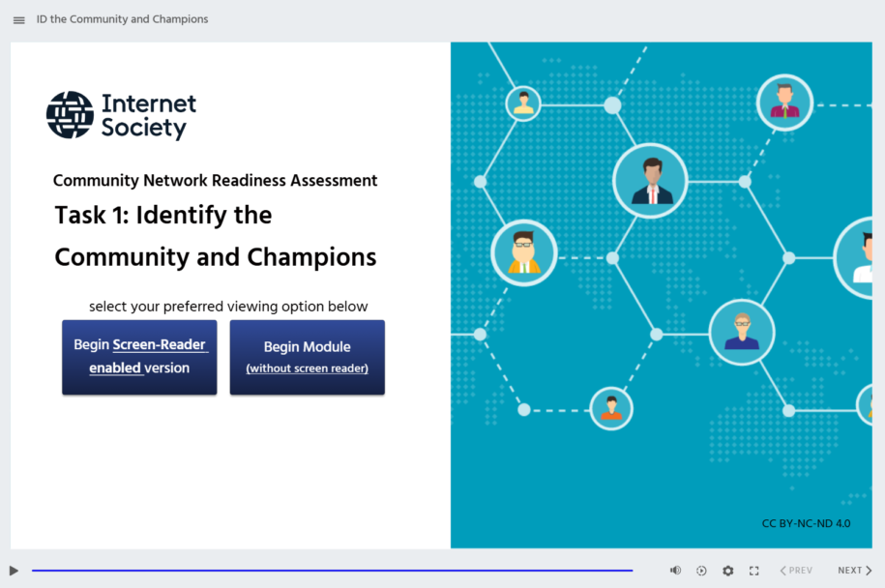Choose Begin Module without screen reader
The height and width of the screenshot is (588, 885).
[307, 357]
